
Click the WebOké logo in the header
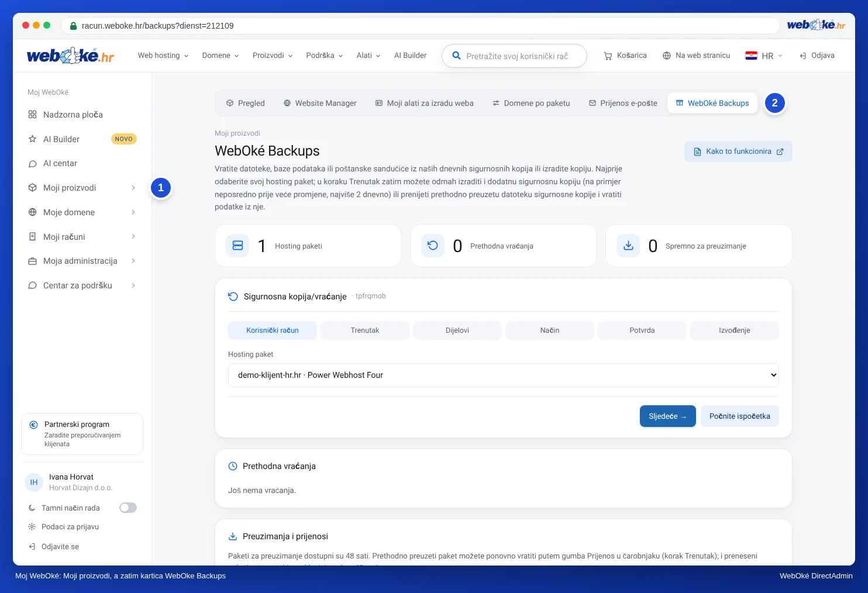(x=70, y=56)
